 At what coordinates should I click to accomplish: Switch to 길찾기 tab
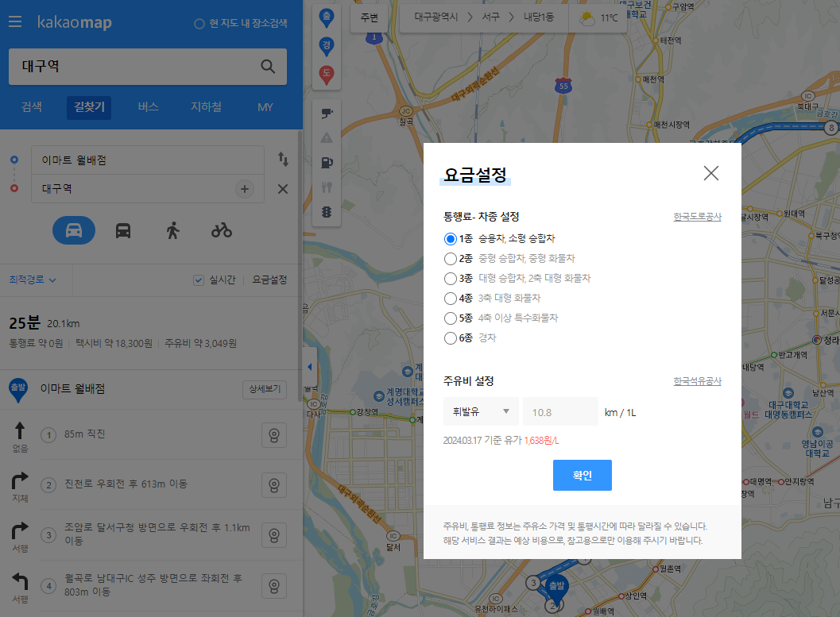tap(89, 107)
